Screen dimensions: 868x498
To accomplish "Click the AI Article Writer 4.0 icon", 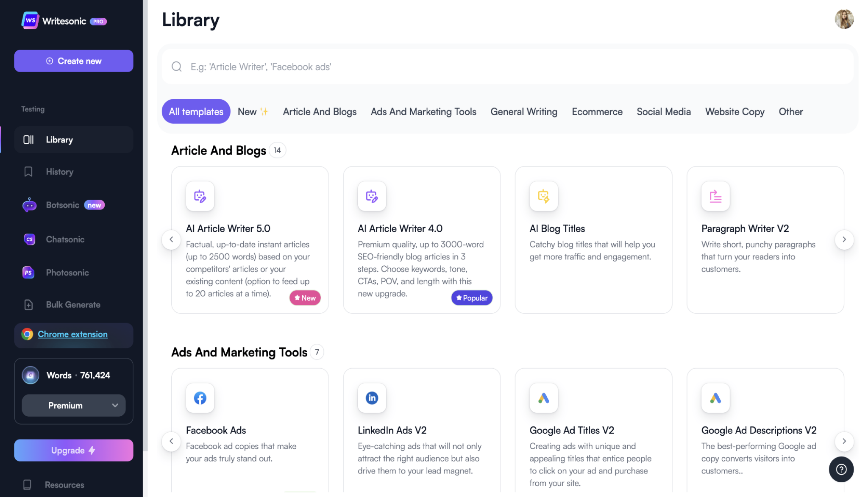I will [x=371, y=196].
